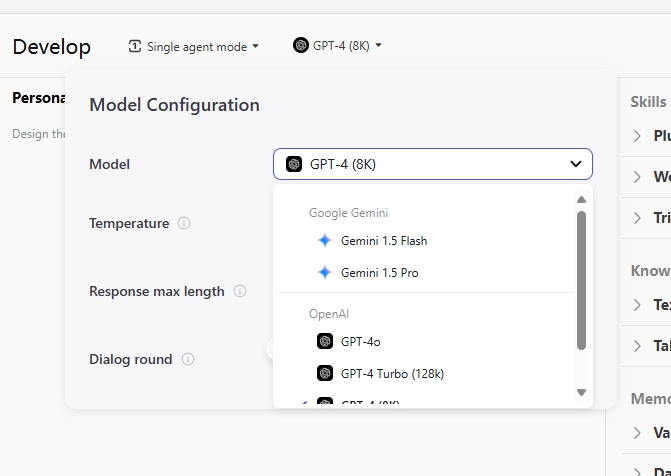Choose Gemini 1.5 Pro model option
671x476 pixels.
point(379,273)
